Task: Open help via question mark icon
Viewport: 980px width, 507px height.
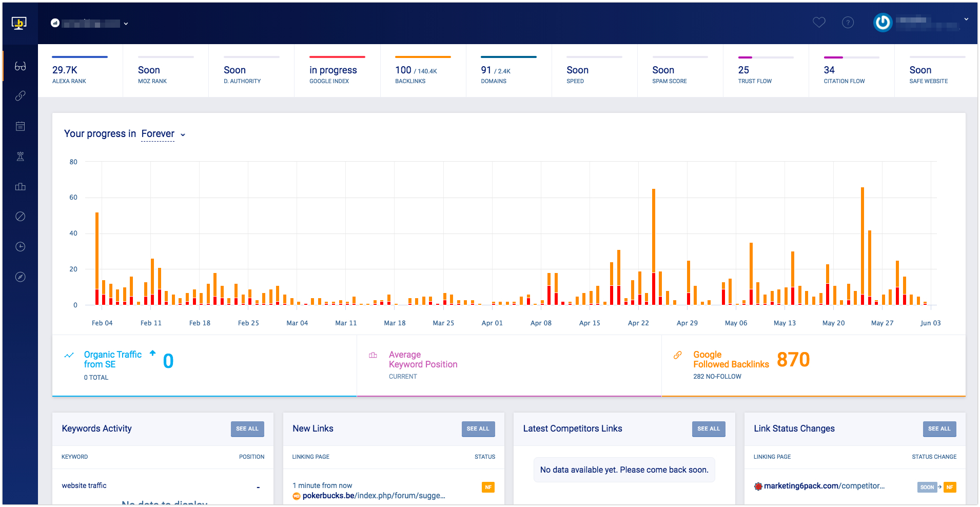Action: 848,22
